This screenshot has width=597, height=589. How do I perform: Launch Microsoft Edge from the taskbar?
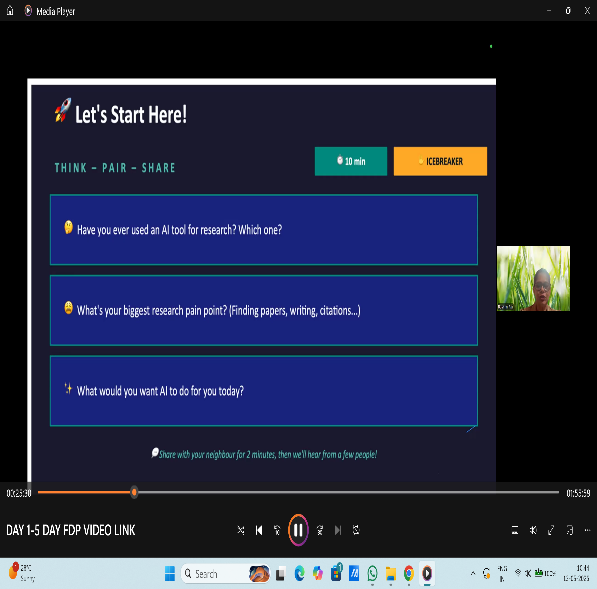coord(300,573)
